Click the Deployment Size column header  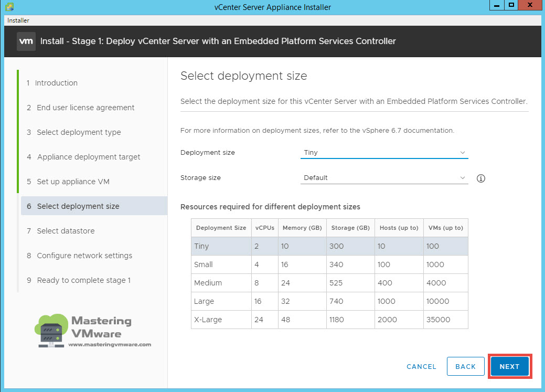click(x=221, y=228)
